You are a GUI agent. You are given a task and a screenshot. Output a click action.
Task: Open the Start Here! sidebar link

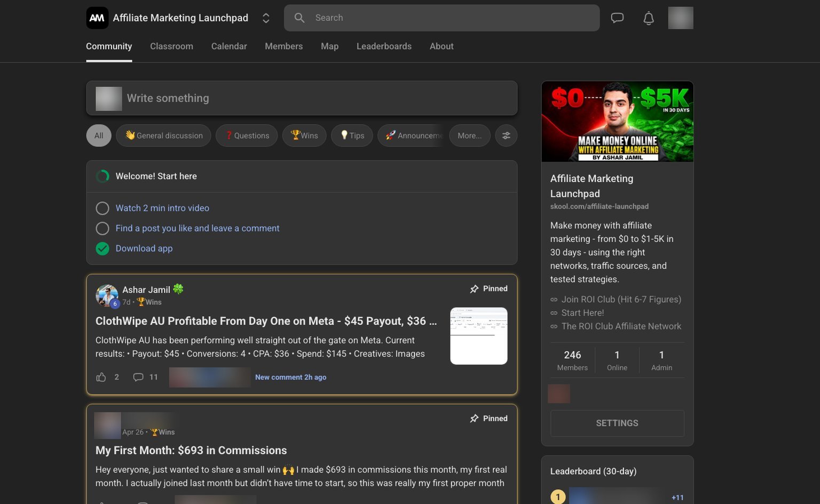pyautogui.click(x=583, y=313)
